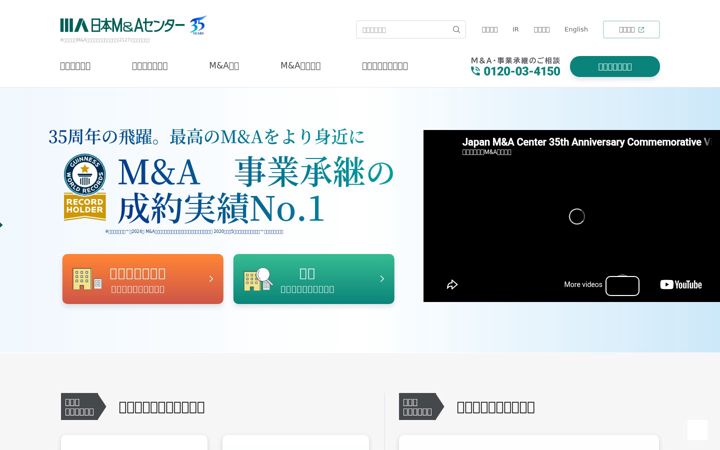Click the tagline 35周年の飛躍。最高のM&Aをより身近に
720x450 pixels.
click(207, 136)
